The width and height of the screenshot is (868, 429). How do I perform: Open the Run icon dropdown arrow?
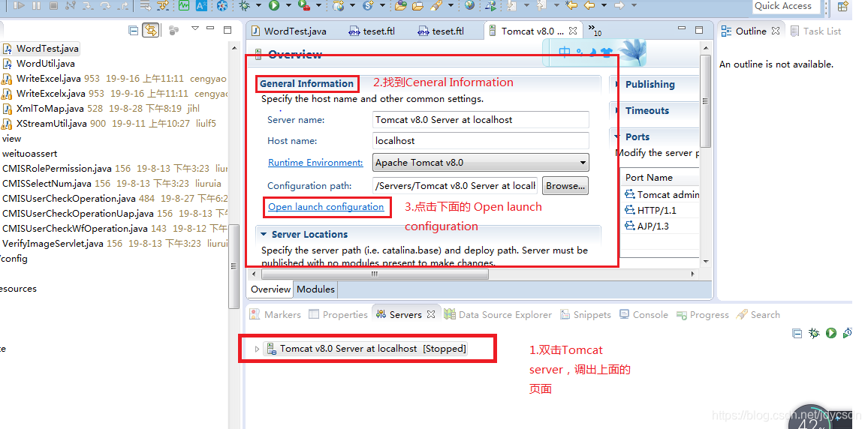[x=288, y=5]
